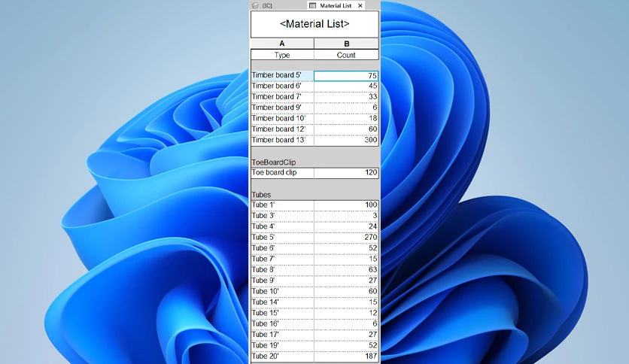Click the count 100 for Tube 1'
The height and width of the screenshot is (364, 629).
point(346,205)
